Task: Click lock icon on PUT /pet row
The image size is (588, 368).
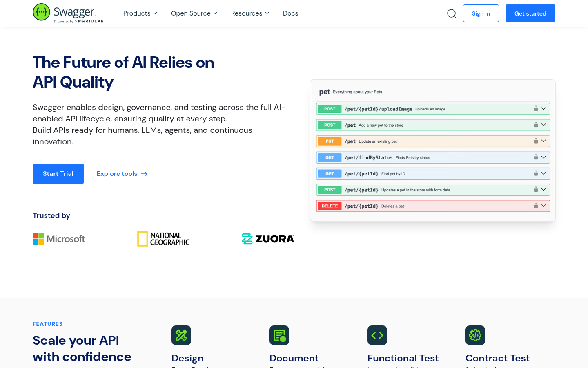Action: point(536,141)
